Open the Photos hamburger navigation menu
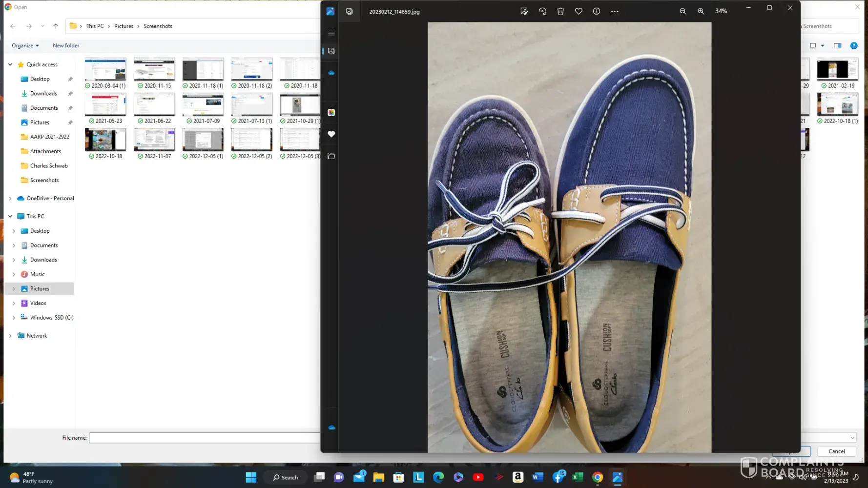The height and width of the screenshot is (488, 868). [331, 33]
